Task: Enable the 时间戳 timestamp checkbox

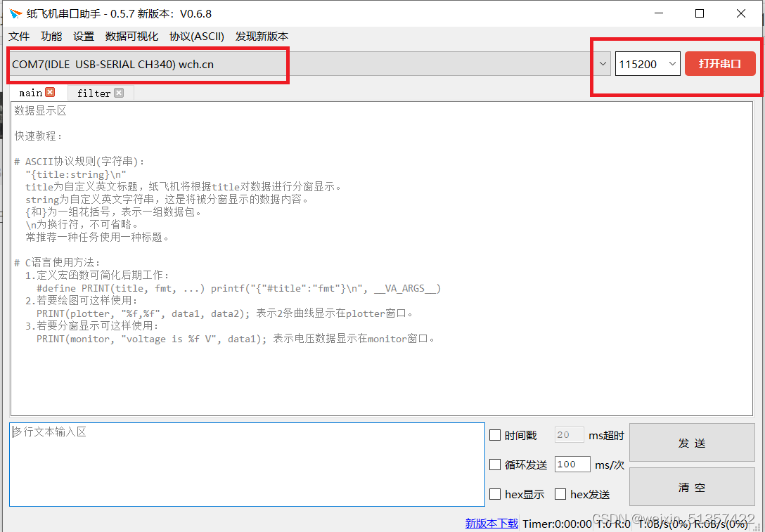Action: tap(495, 434)
